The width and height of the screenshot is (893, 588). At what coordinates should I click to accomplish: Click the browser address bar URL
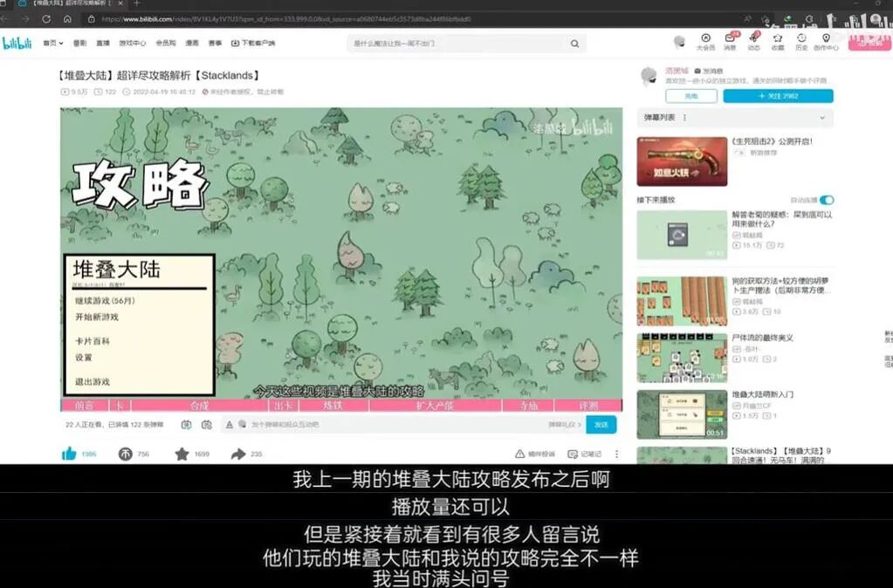coord(286,19)
